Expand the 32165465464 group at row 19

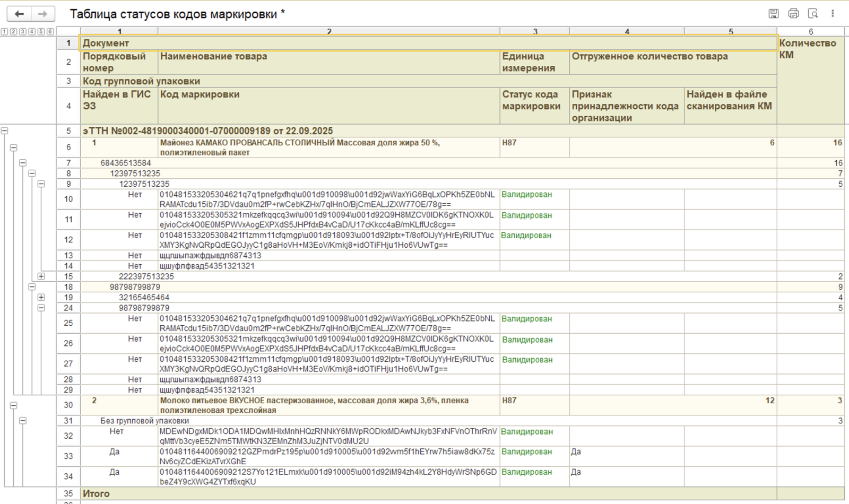point(41,298)
